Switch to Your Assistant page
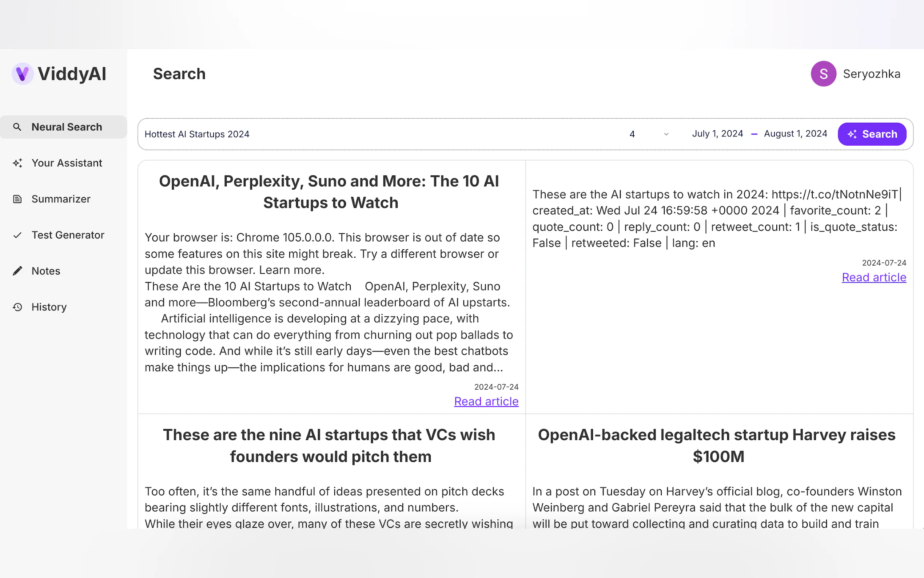Screen dimensions: 924x578 pyautogui.click(x=67, y=163)
